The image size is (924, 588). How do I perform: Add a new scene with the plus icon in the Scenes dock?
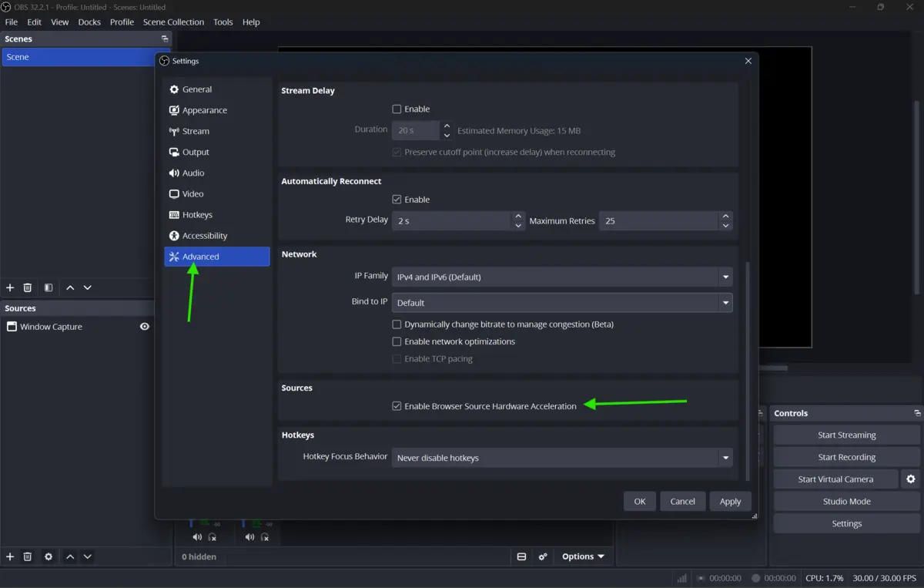point(10,287)
